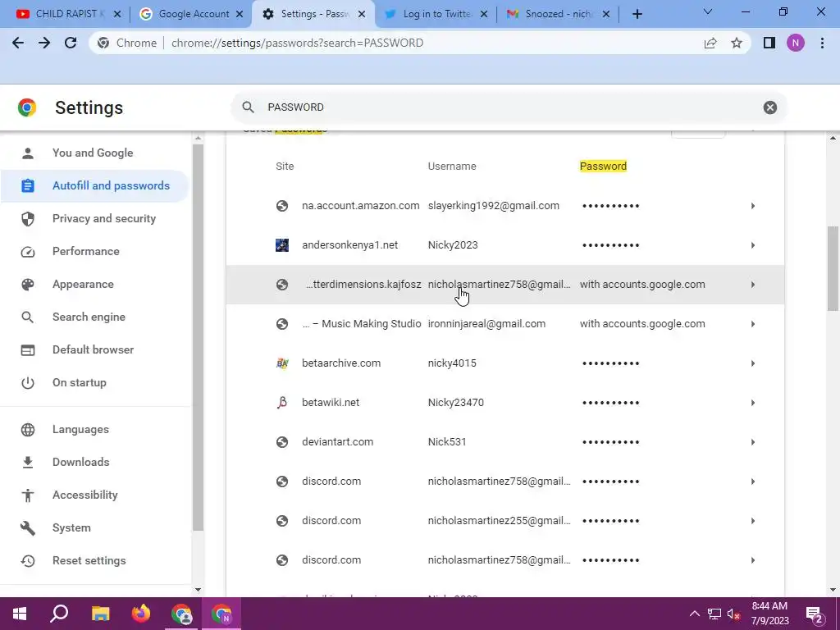This screenshot has height=630, width=840.
Task: Click the forward navigation arrow
Action: tap(44, 43)
